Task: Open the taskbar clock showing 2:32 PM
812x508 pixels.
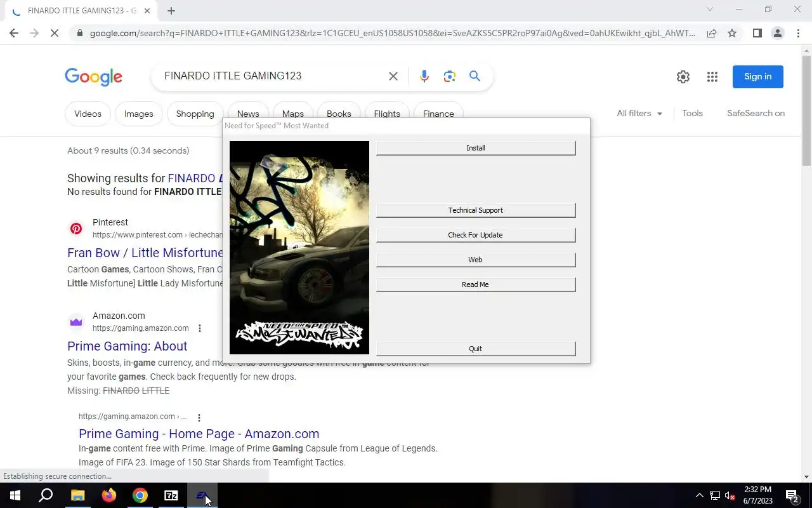Action: 757,495
